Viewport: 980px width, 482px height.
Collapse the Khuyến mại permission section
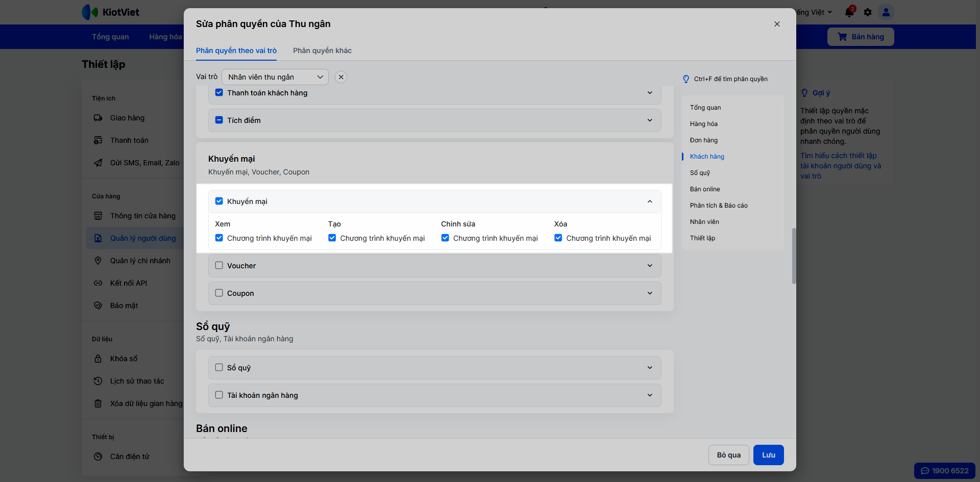650,201
